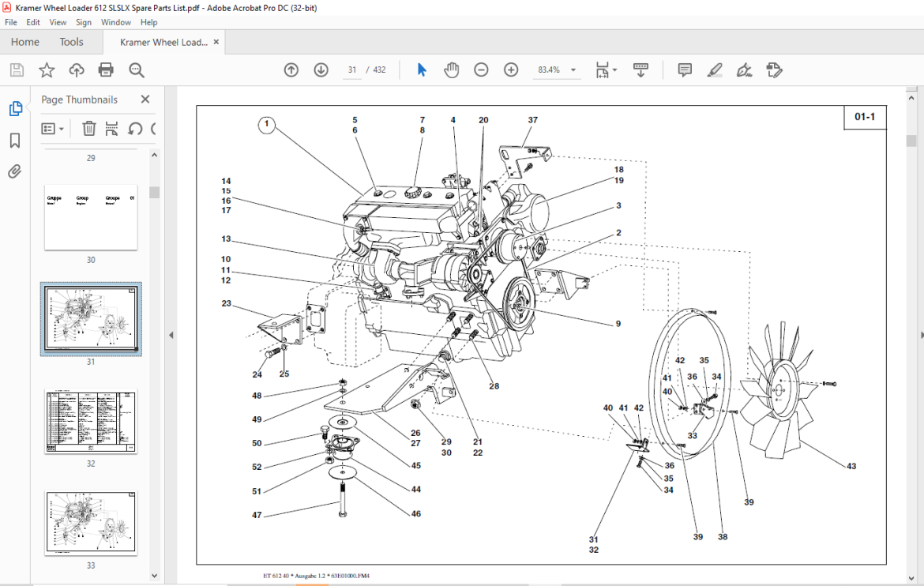Activate the Selection arrow tool
Screen dimensions: 924x586
[422, 70]
